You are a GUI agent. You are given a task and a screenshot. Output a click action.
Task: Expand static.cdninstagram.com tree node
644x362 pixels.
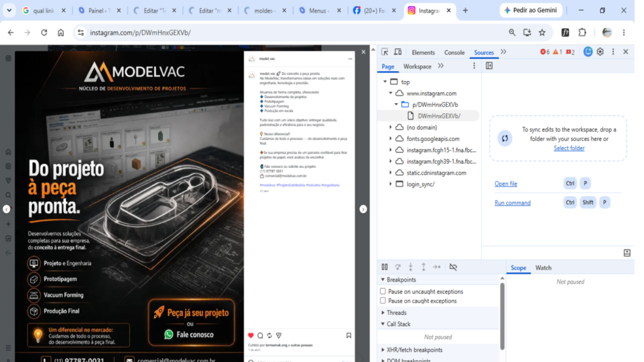[x=391, y=173]
